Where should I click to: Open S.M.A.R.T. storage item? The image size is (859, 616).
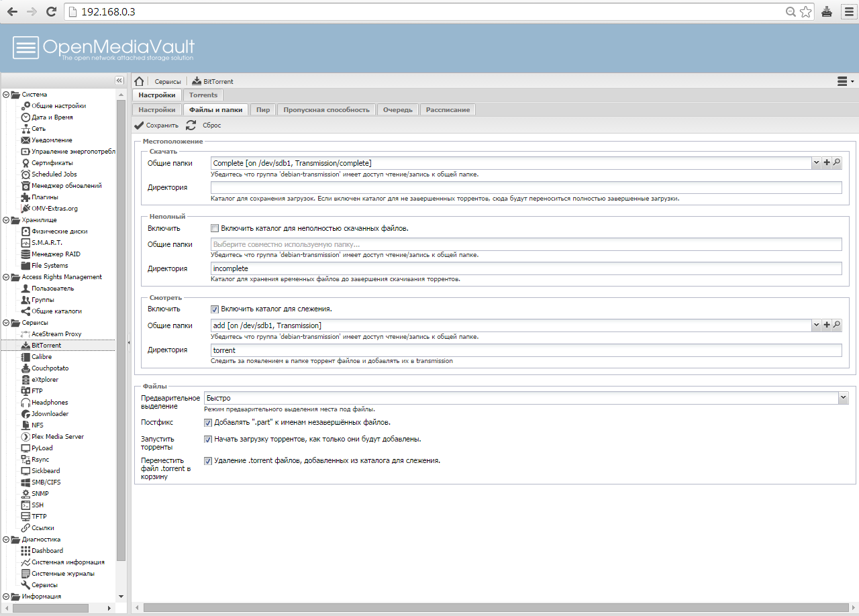pos(46,242)
